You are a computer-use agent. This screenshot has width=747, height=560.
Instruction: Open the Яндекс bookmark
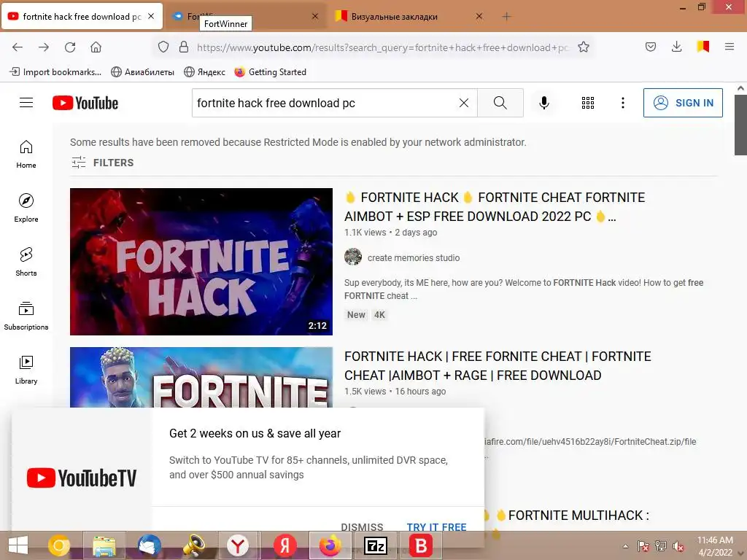pos(205,72)
